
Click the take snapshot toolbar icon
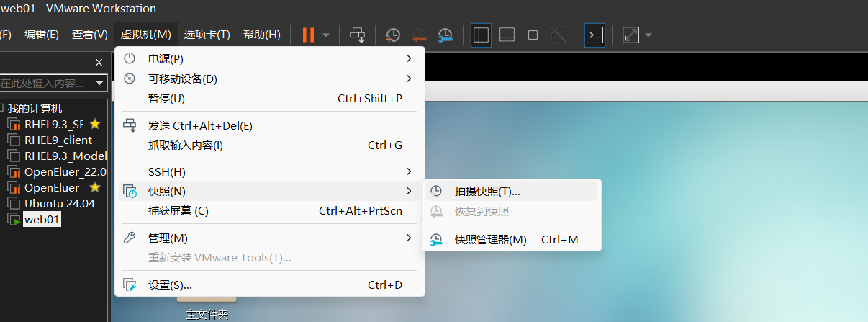pos(393,35)
